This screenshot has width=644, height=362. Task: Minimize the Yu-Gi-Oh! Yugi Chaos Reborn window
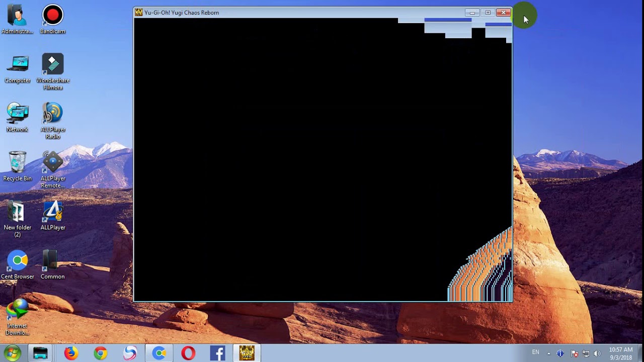[472, 13]
